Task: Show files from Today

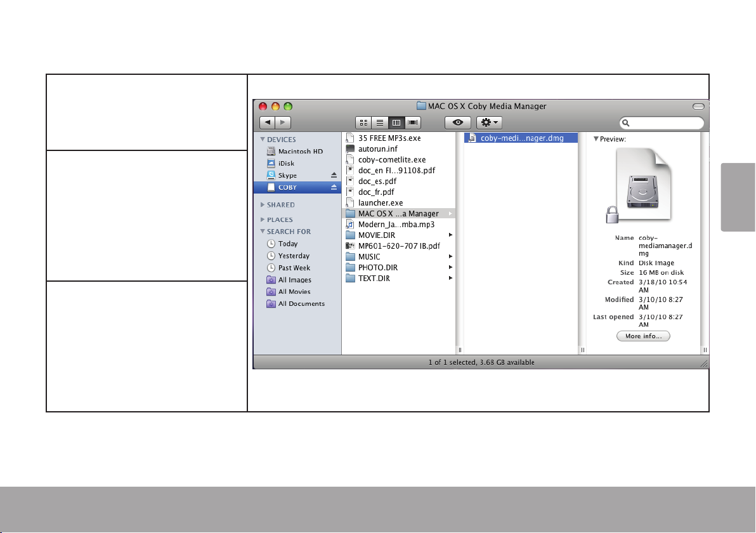Action: (x=297, y=244)
